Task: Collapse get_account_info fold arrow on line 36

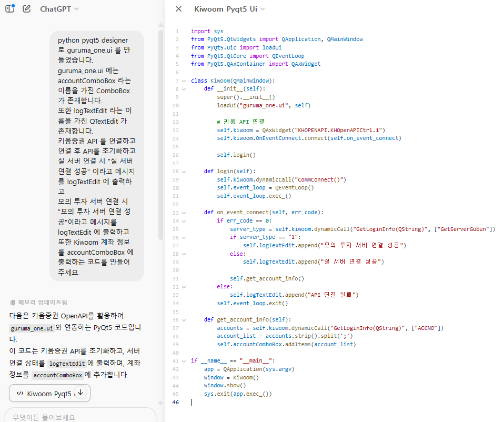Action: click(x=184, y=320)
